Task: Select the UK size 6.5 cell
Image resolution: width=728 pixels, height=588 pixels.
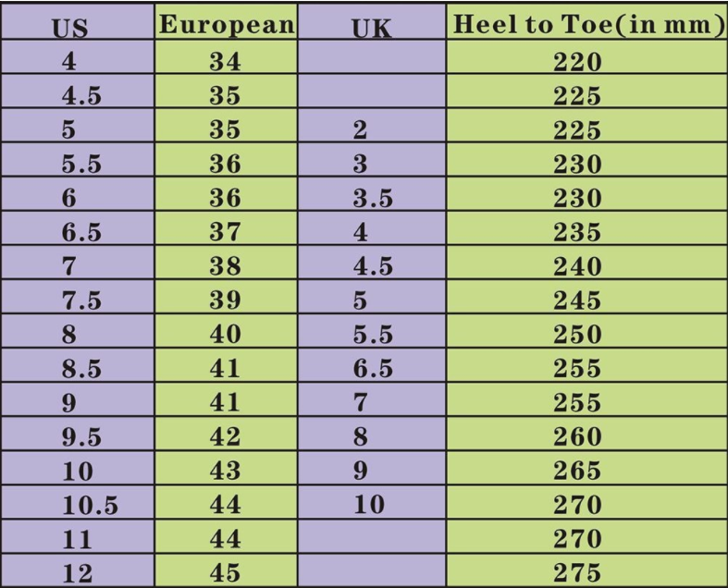Action: pos(374,368)
